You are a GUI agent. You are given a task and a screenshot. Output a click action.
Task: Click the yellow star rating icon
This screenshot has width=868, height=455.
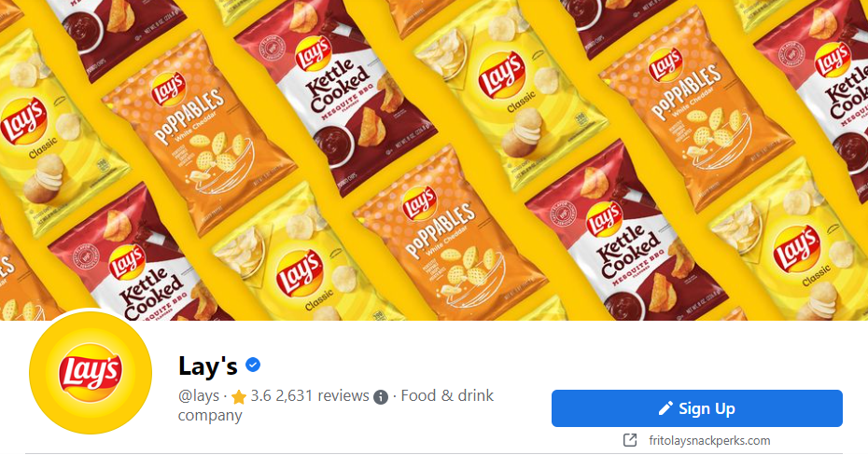click(239, 396)
